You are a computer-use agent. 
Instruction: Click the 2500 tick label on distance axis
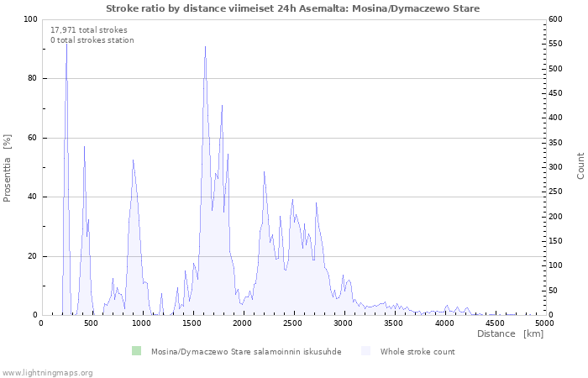point(292,323)
